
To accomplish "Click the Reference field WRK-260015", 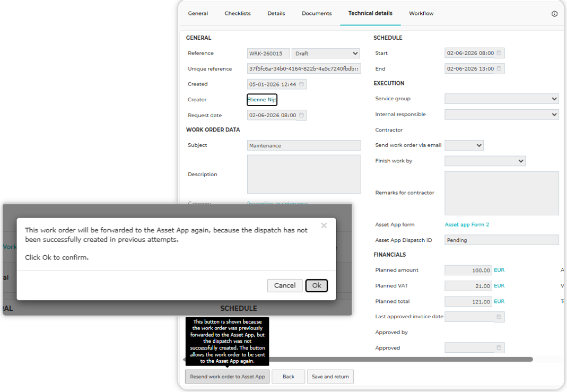I will pyautogui.click(x=269, y=54).
